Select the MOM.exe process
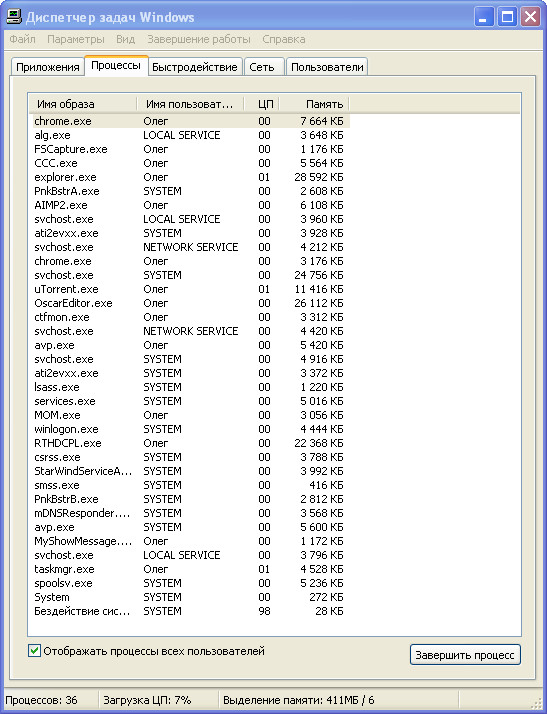 (x=189, y=415)
